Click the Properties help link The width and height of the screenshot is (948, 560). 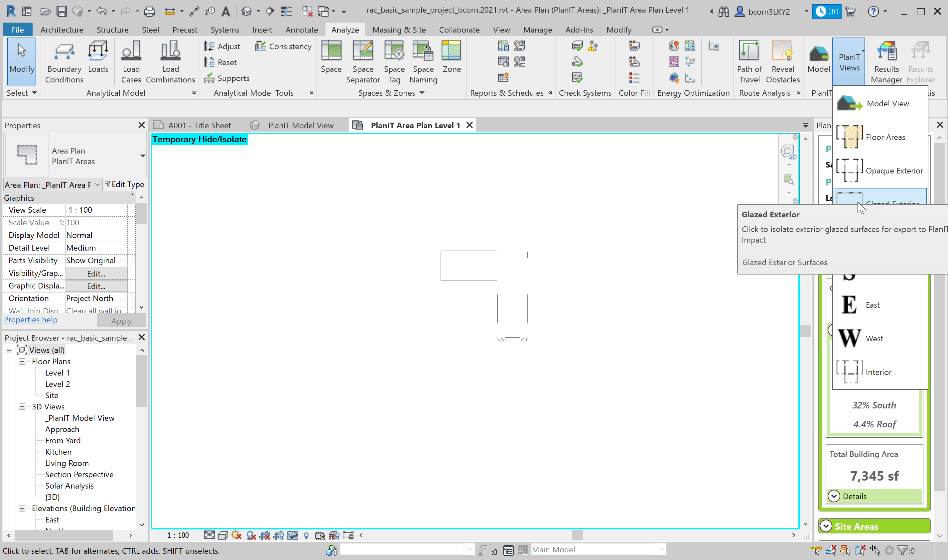click(x=31, y=320)
